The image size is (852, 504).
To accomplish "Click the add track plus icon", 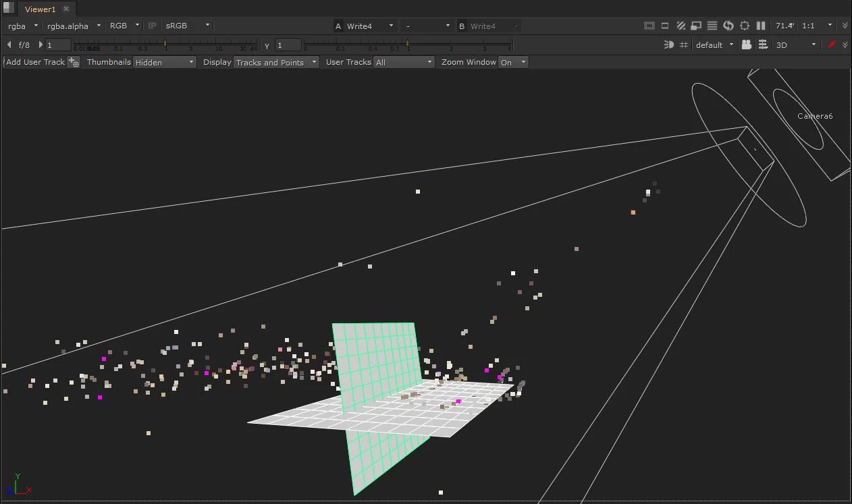I will coord(74,62).
